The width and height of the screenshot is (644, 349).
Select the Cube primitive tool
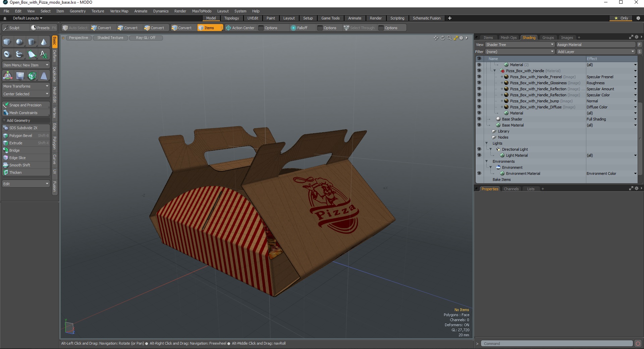(7, 42)
